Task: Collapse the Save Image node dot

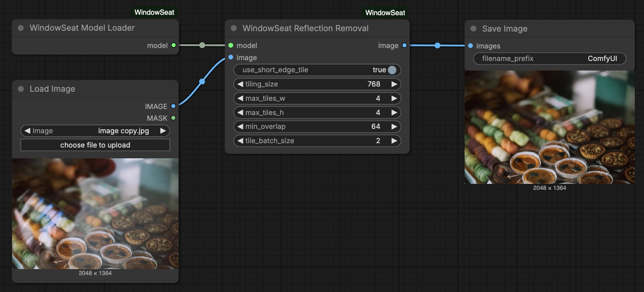Action: click(473, 29)
